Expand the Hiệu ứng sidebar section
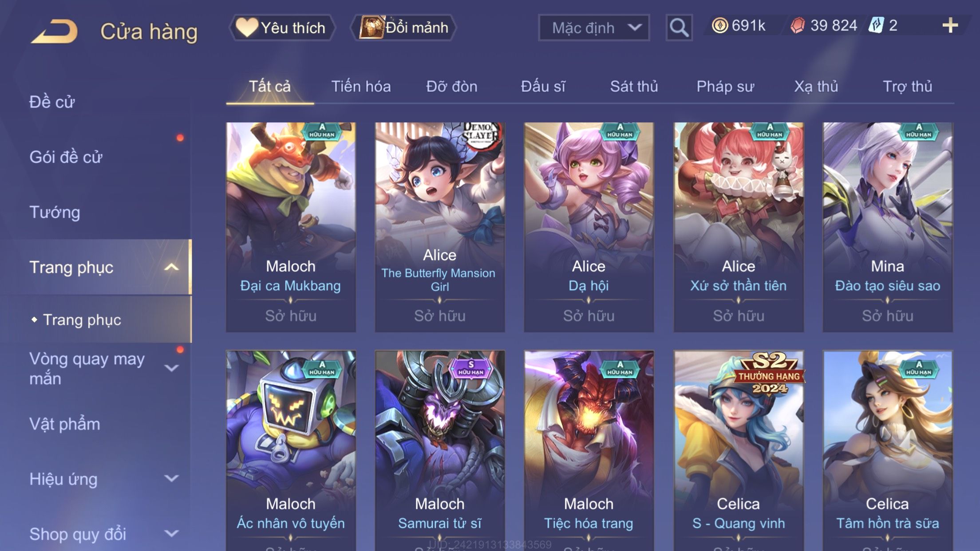This screenshot has width=980, height=551. [171, 478]
